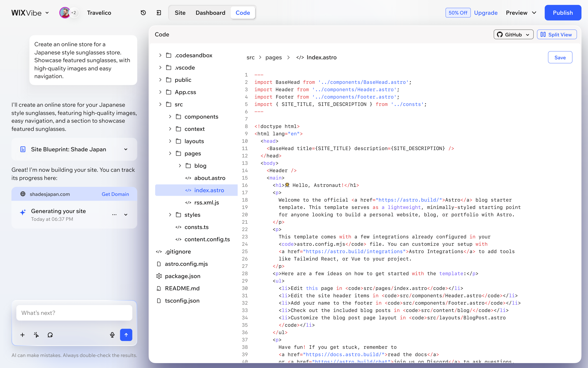Open the Preview dropdown chevron
Screen dimensions: 588x368
[534, 13]
